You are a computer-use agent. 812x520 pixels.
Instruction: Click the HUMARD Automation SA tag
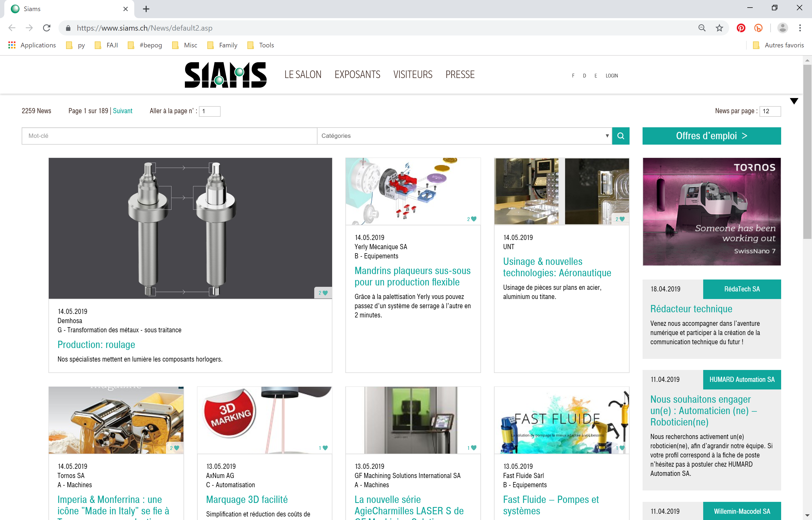[742, 380]
